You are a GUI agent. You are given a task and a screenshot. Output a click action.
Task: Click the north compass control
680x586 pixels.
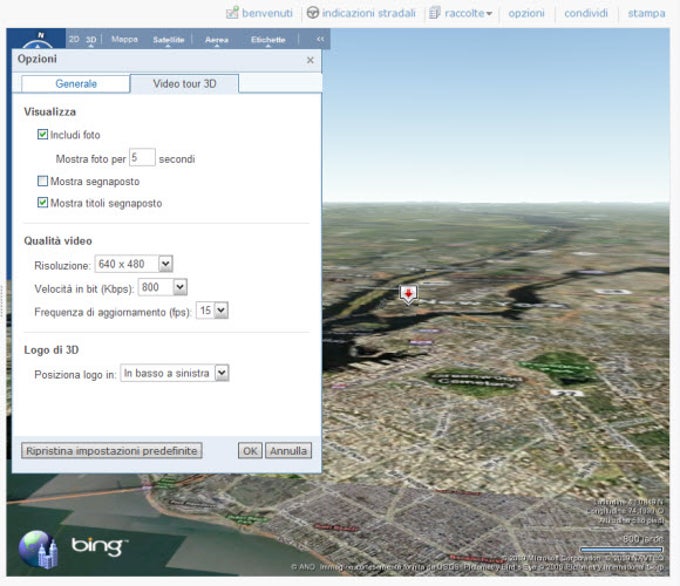tap(38, 41)
